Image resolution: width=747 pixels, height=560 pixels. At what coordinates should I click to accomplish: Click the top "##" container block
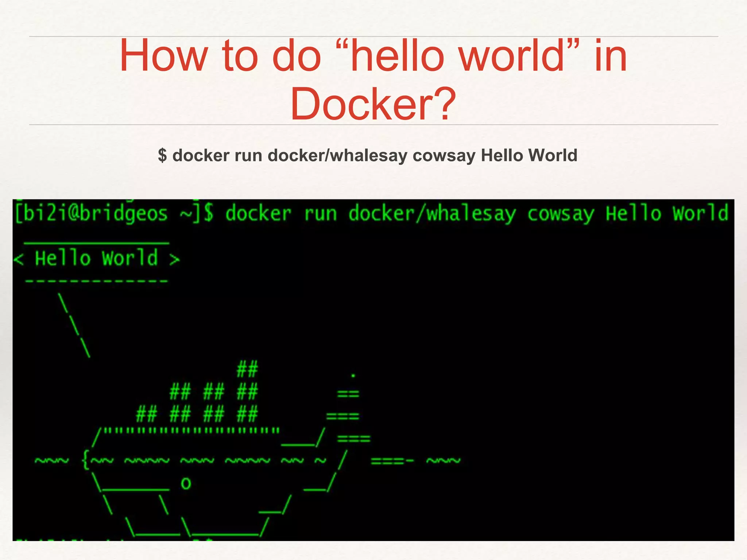point(247,369)
